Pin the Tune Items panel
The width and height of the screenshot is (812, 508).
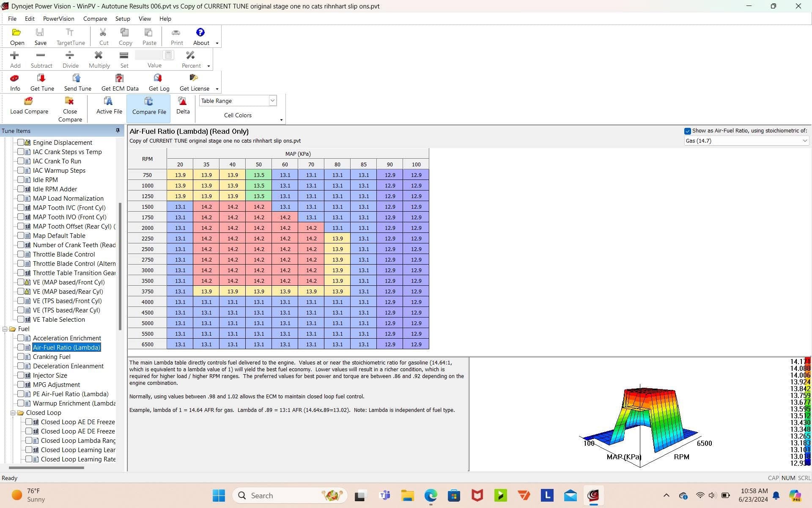[x=118, y=131]
